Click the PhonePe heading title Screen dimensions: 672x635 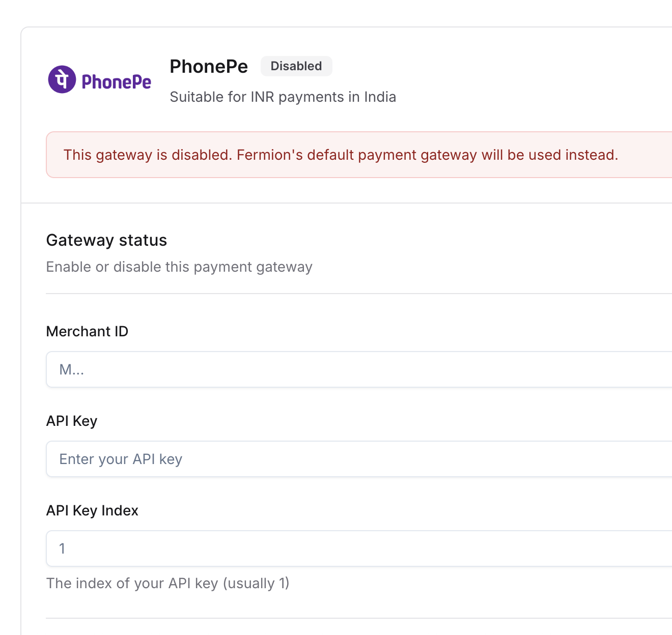click(x=209, y=67)
